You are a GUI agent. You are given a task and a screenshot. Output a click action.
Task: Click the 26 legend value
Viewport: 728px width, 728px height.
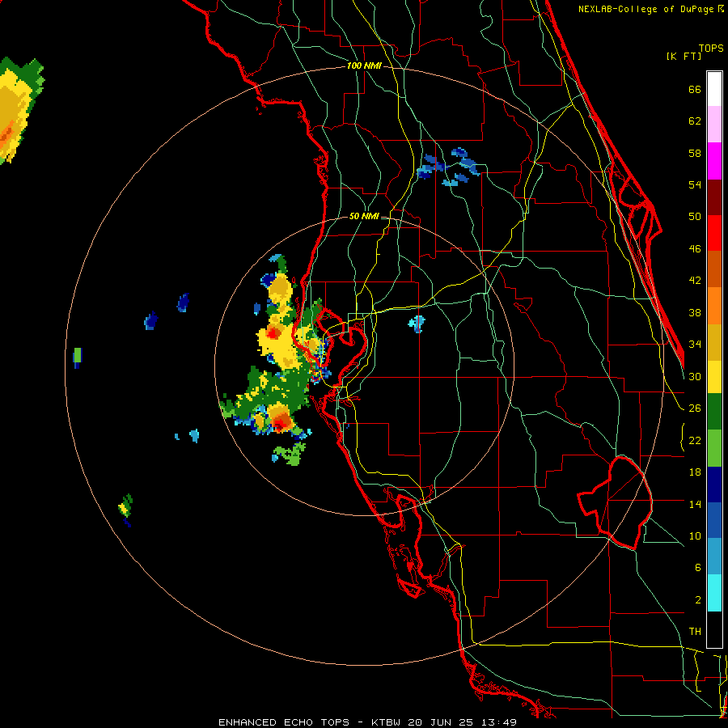pyautogui.click(x=695, y=408)
